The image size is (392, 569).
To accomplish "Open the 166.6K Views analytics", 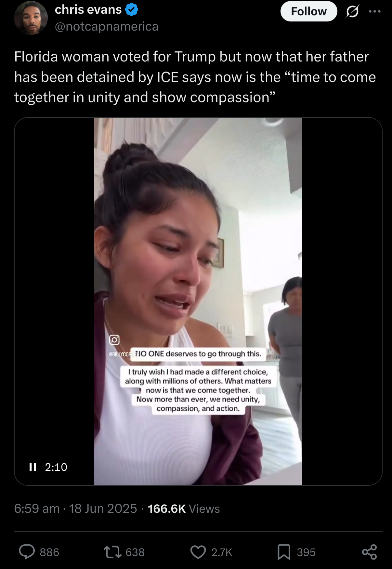I will 184,509.
